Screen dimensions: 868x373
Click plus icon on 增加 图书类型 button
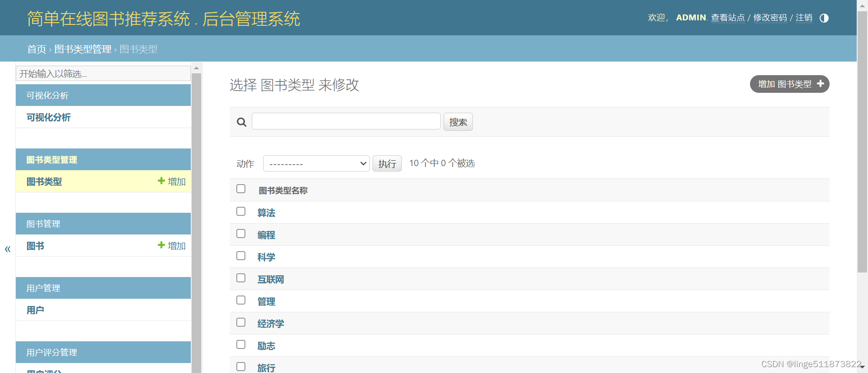821,84
